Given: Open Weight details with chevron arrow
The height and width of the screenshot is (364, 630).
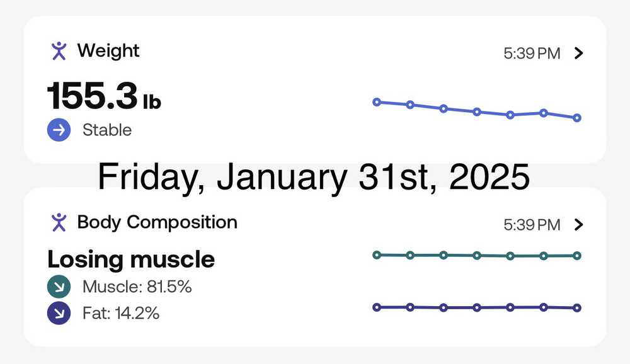Looking at the screenshot, I should (580, 54).
